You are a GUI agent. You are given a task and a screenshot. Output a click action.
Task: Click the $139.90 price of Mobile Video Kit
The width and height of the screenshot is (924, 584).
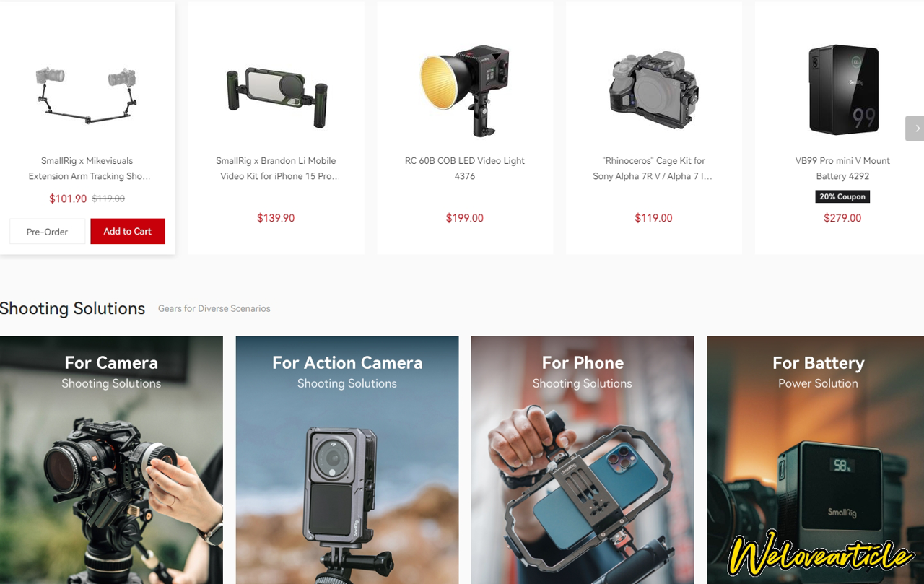[276, 218]
